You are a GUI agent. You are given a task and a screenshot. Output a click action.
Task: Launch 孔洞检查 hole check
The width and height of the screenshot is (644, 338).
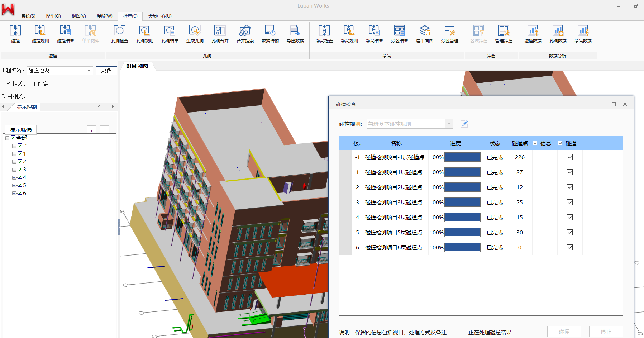point(120,34)
